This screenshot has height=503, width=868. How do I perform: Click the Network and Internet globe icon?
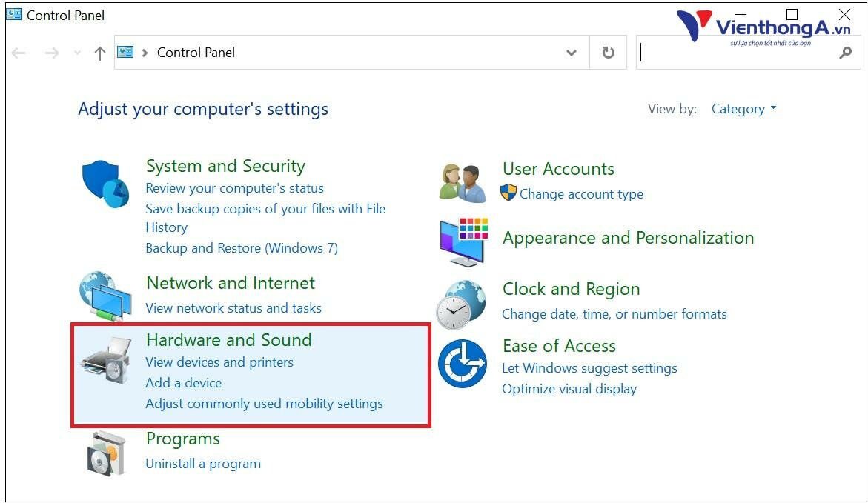click(x=105, y=296)
